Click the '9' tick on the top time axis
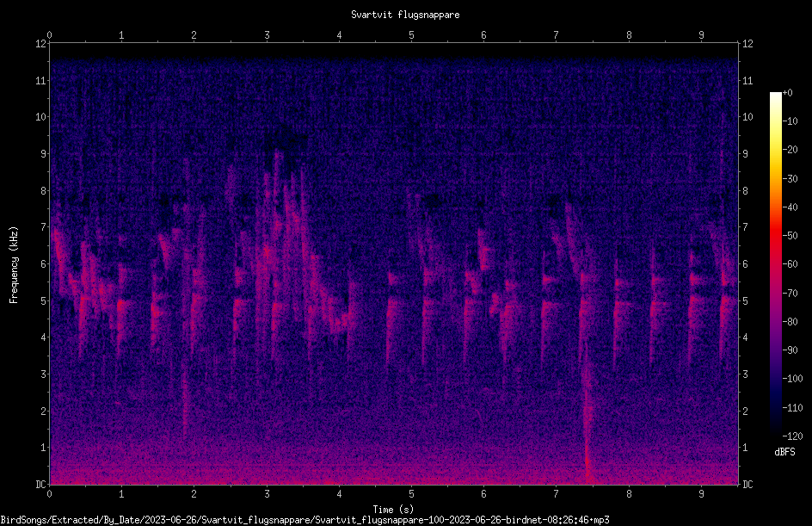 (x=701, y=35)
